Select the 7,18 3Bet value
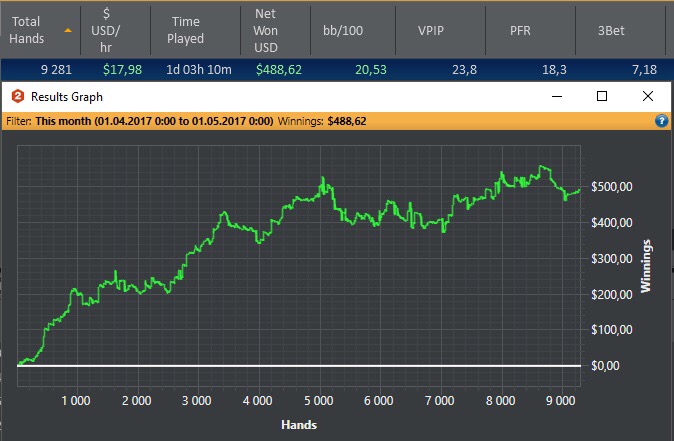 644,70
